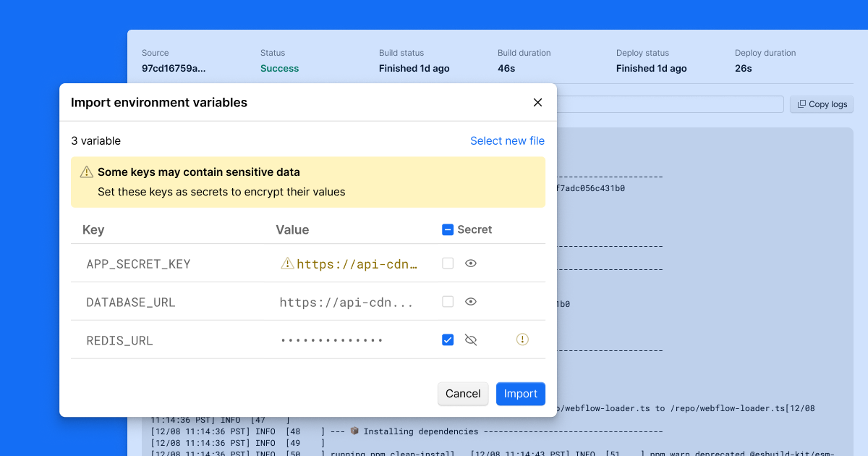Close the Import environment variables dialog

(537, 102)
